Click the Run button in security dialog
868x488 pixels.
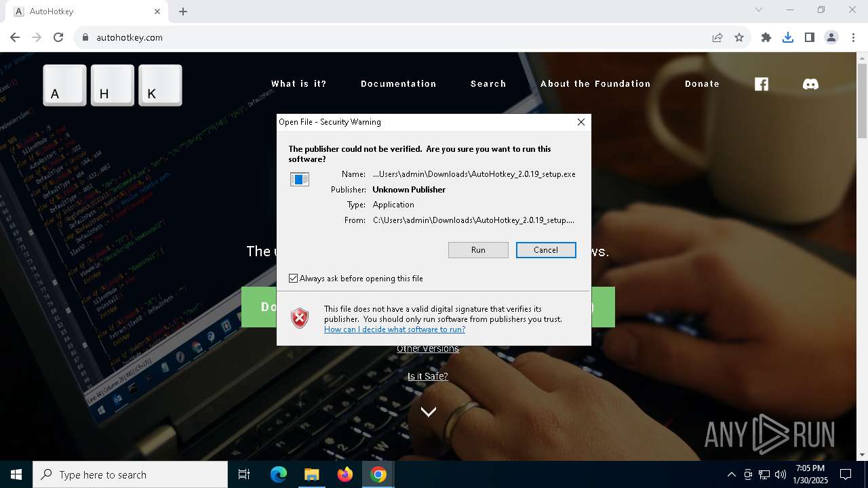tap(478, 250)
